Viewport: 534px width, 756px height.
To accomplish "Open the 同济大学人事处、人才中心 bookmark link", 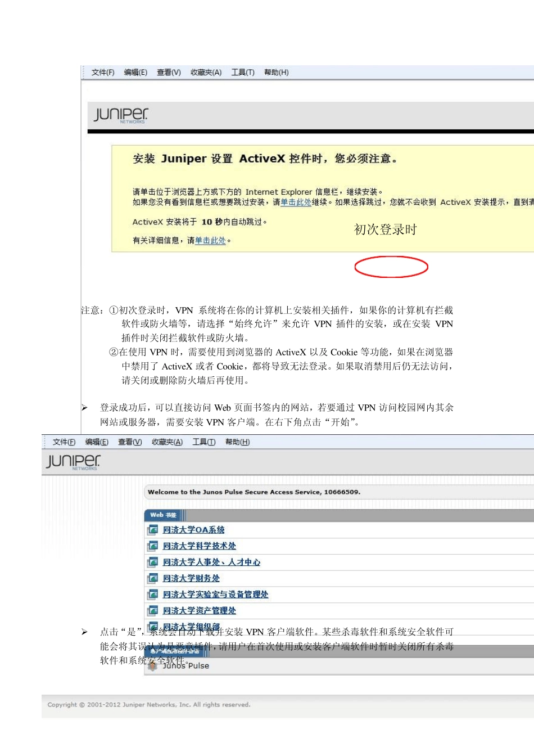I will click(x=211, y=562).
